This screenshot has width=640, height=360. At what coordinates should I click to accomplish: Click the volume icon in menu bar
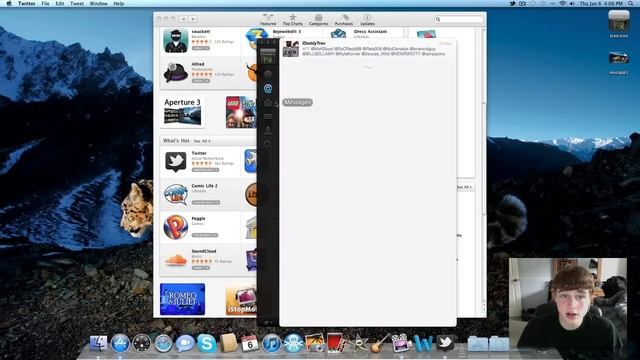(x=572, y=3)
